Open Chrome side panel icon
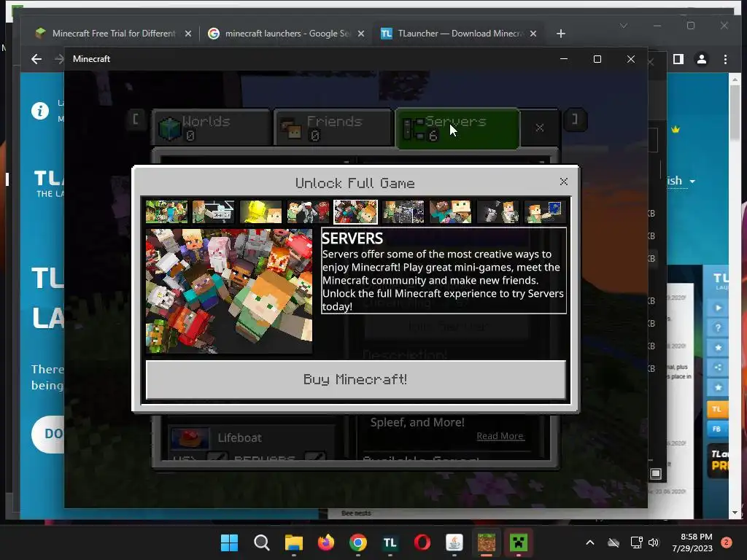The image size is (747, 560). coord(678,59)
